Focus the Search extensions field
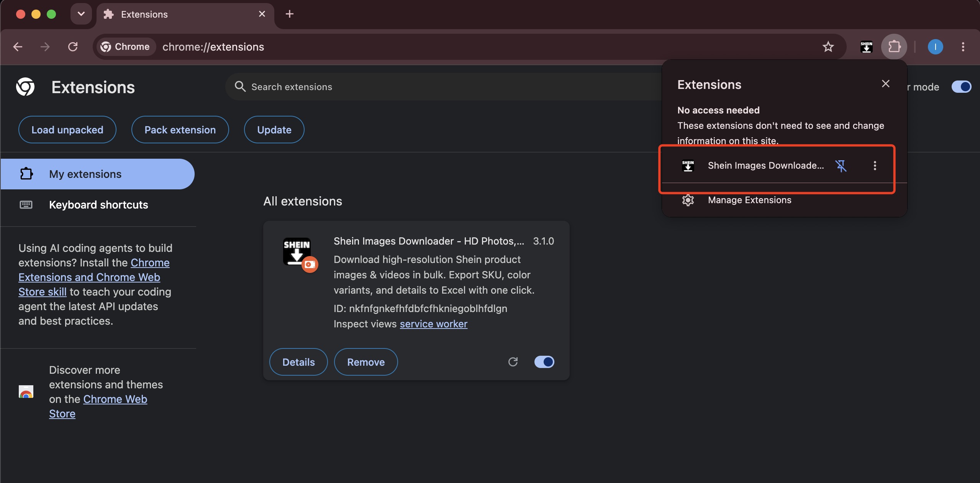Image resolution: width=980 pixels, height=483 pixels. pos(444,87)
